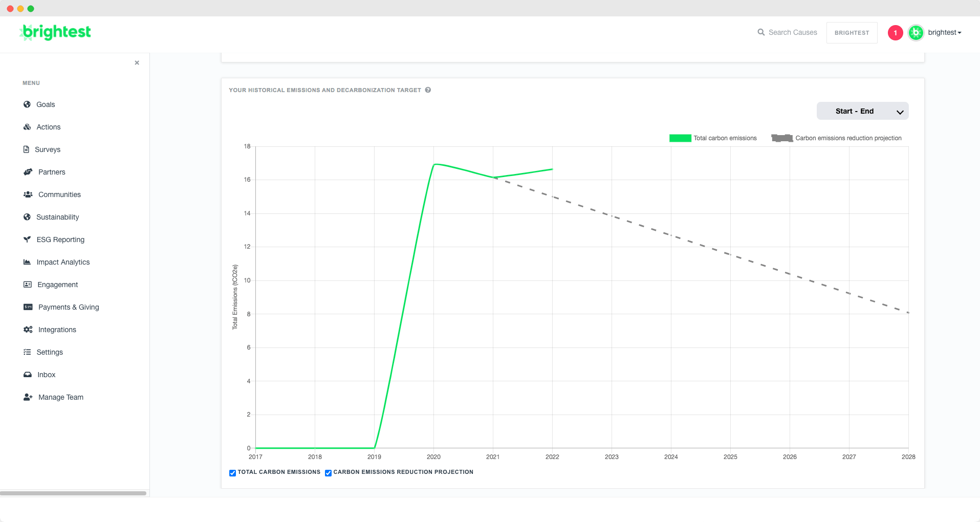Select the Goals globe icon
Viewport: 980px width, 522px height.
click(x=27, y=104)
